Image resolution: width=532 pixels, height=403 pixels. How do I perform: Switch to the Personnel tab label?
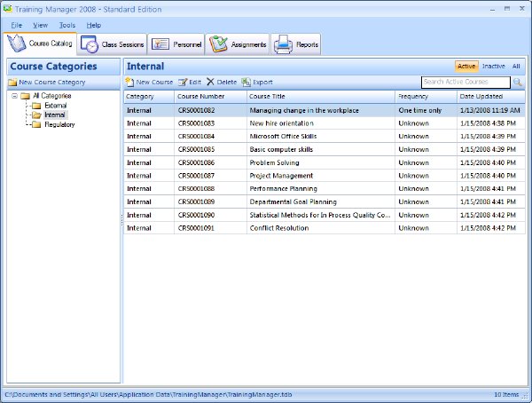[187, 44]
